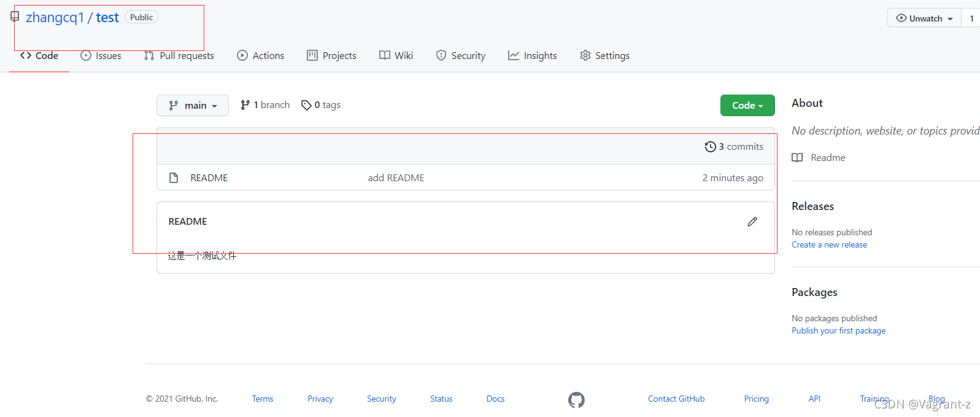Click the Actions play icon
Image resolution: width=980 pixels, height=417 pixels.
[242, 55]
